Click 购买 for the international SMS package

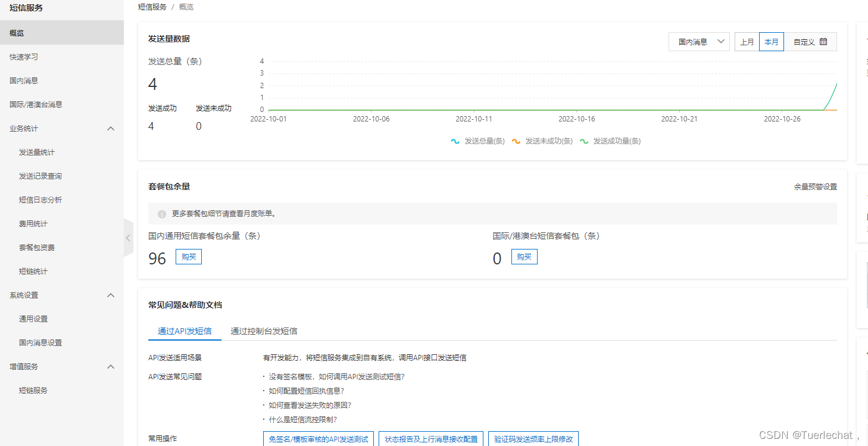524,257
